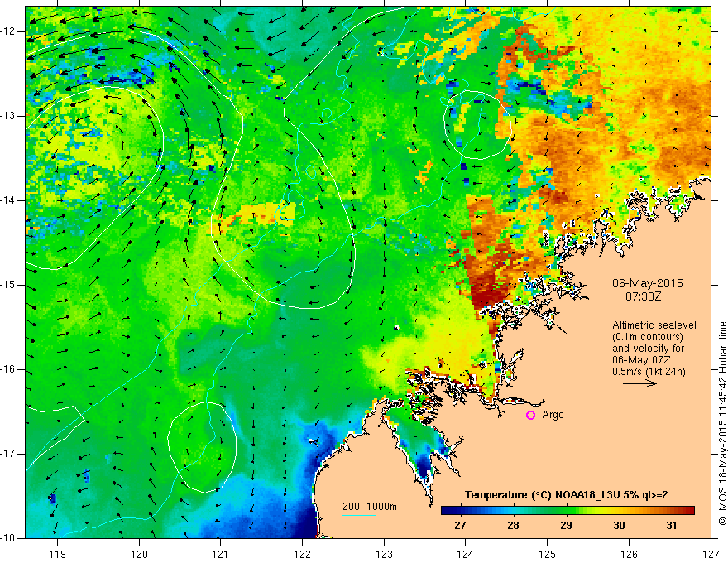Click the color bar label '27'
The width and height of the screenshot is (728, 563).
click(x=460, y=526)
